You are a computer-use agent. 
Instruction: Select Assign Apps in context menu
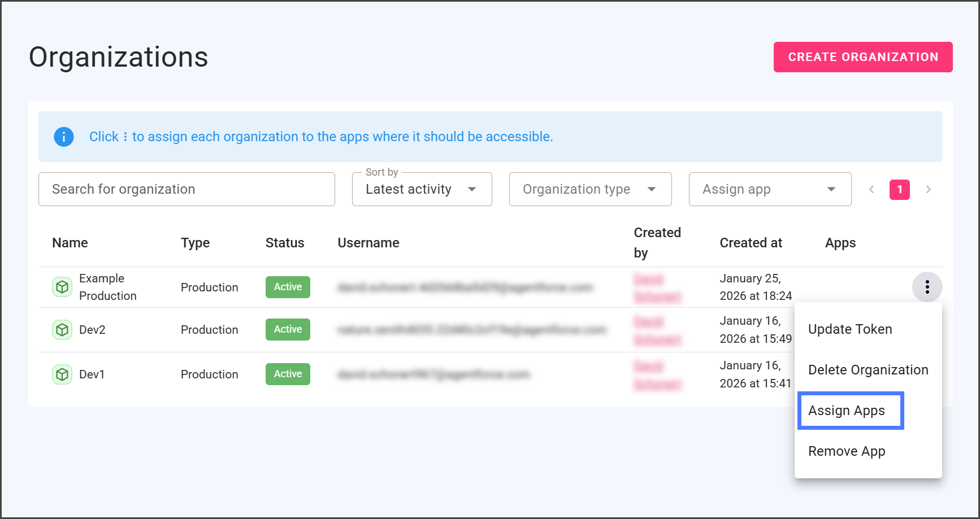point(847,411)
